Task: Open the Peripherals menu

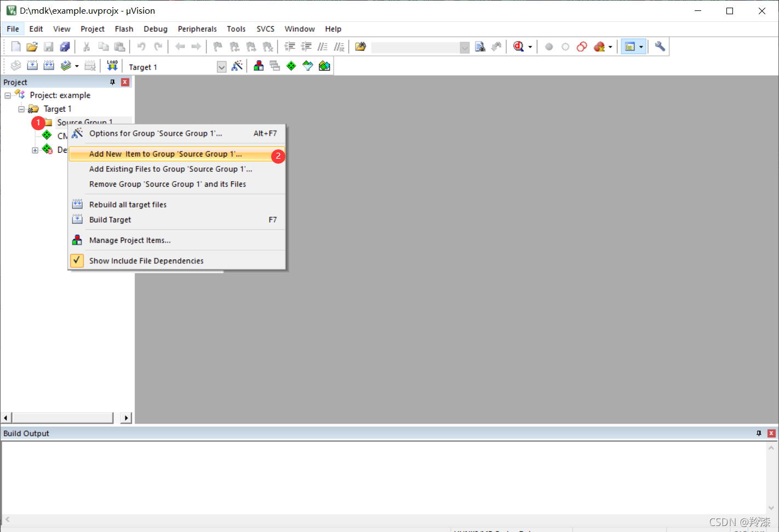Action: [197, 29]
